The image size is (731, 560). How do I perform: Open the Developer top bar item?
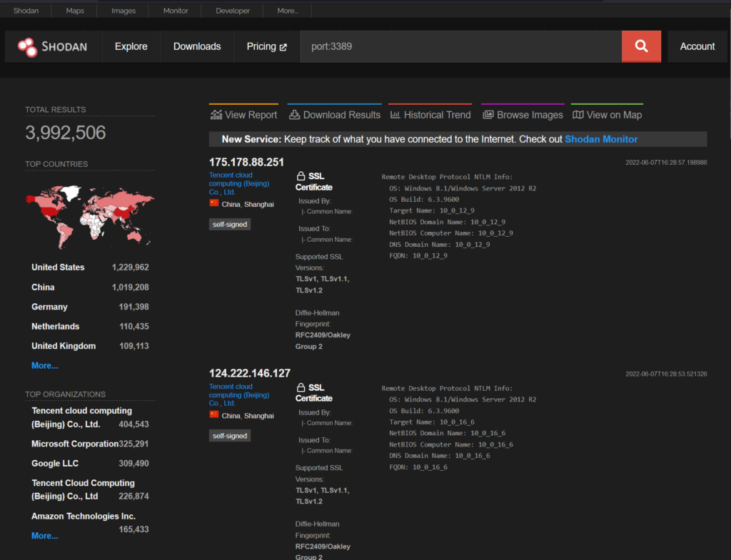(233, 10)
